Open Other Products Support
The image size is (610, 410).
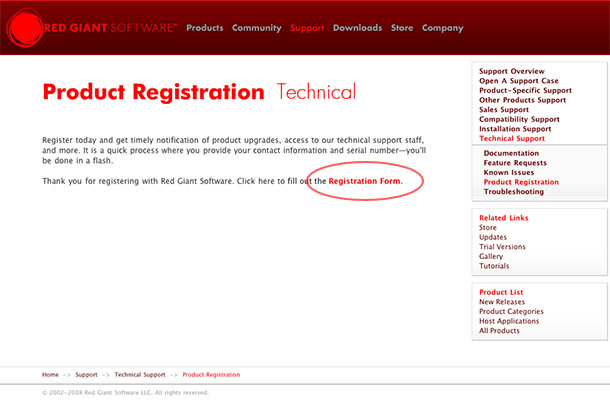pyautogui.click(x=522, y=100)
